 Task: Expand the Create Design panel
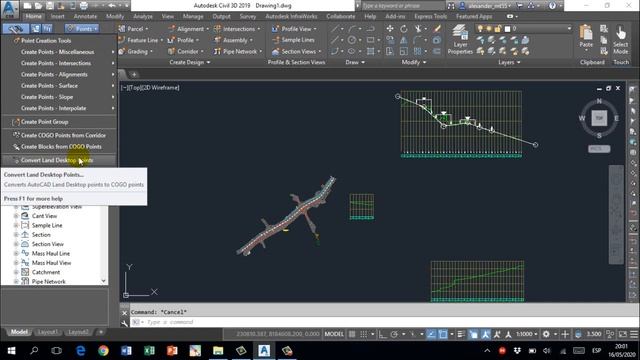tap(189, 62)
